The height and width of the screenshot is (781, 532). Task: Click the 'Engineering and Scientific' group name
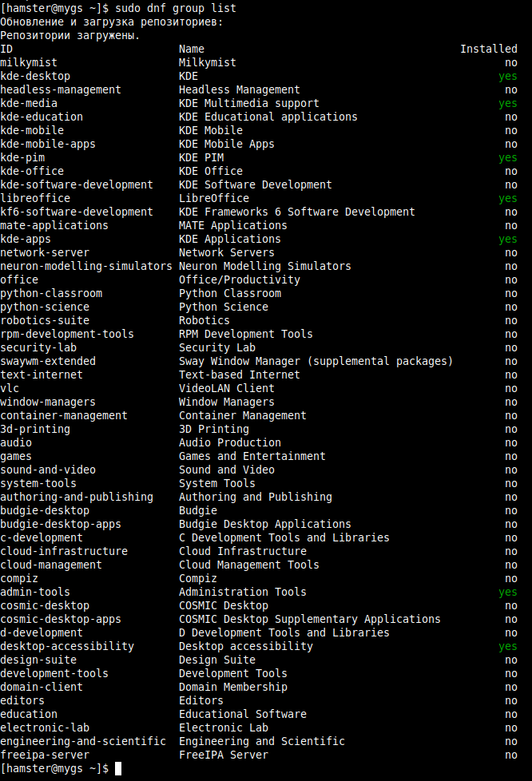[262, 741]
